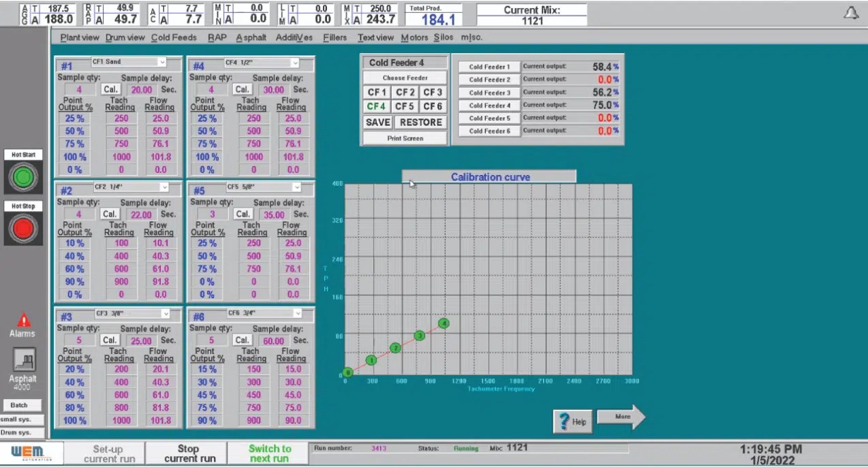
Task: Click the Print Screen button
Action: click(x=404, y=138)
